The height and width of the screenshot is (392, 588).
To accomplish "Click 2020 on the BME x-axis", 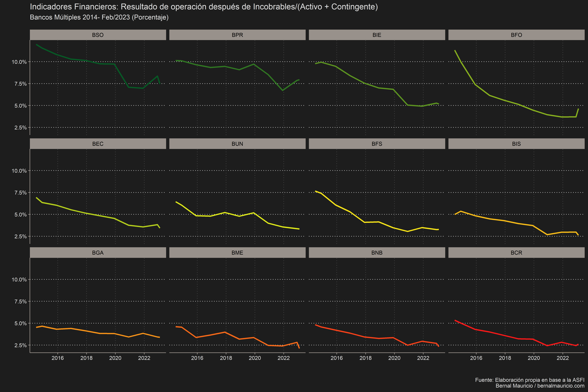I will [x=255, y=358].
